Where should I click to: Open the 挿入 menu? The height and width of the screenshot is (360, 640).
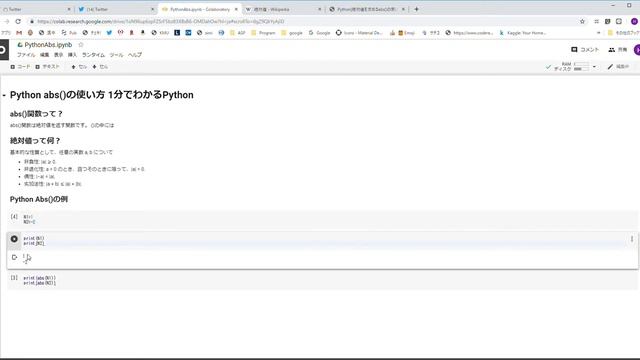pos(72,55)
